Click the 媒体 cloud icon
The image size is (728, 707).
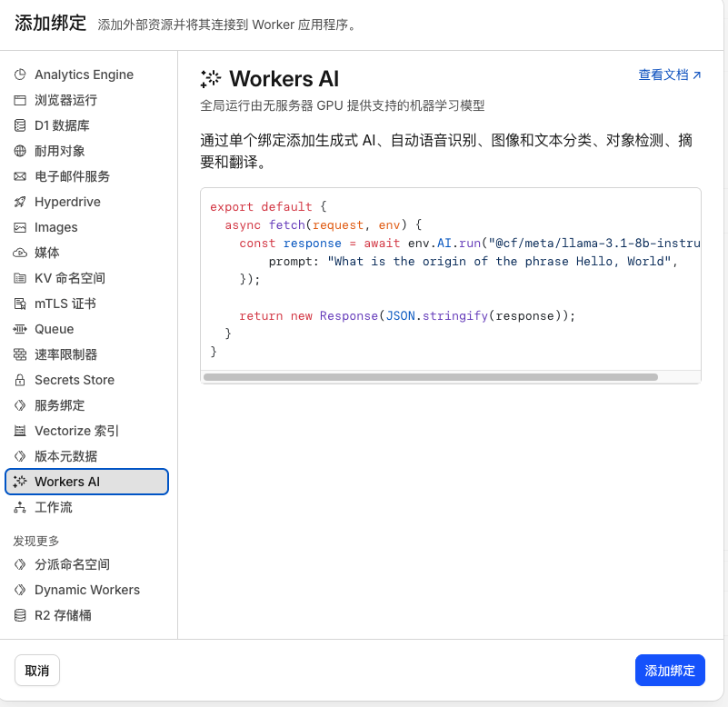20,253
